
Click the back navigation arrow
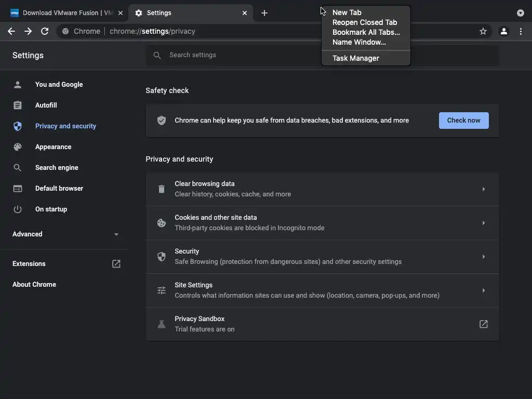[11, 31]
